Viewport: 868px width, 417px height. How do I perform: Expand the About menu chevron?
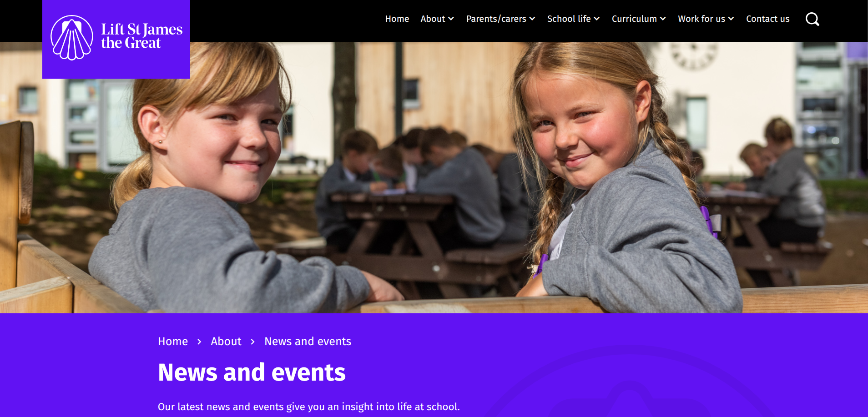pyautogui.click(x=451, y=19)
